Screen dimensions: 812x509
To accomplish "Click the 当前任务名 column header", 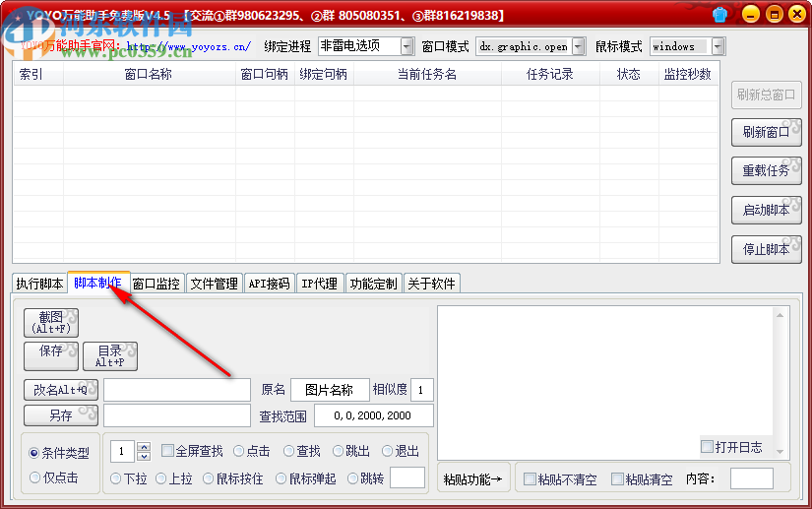I will click(x=427, y=75).
